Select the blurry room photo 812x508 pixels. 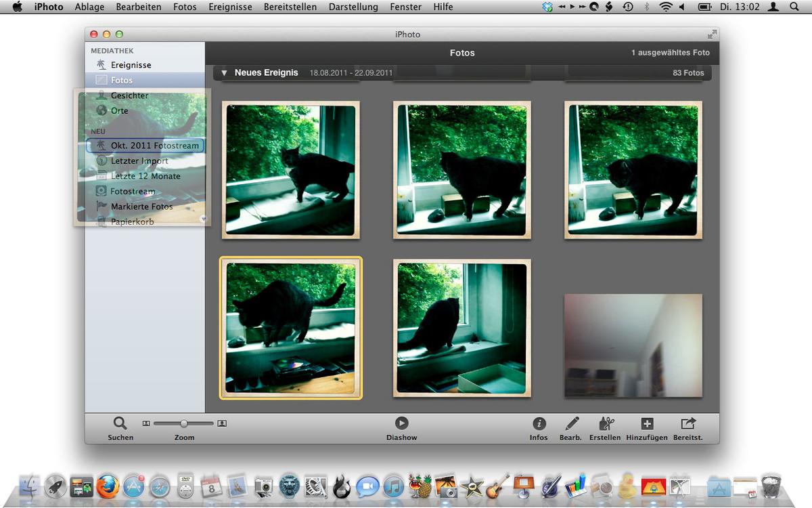pos(633,345)
